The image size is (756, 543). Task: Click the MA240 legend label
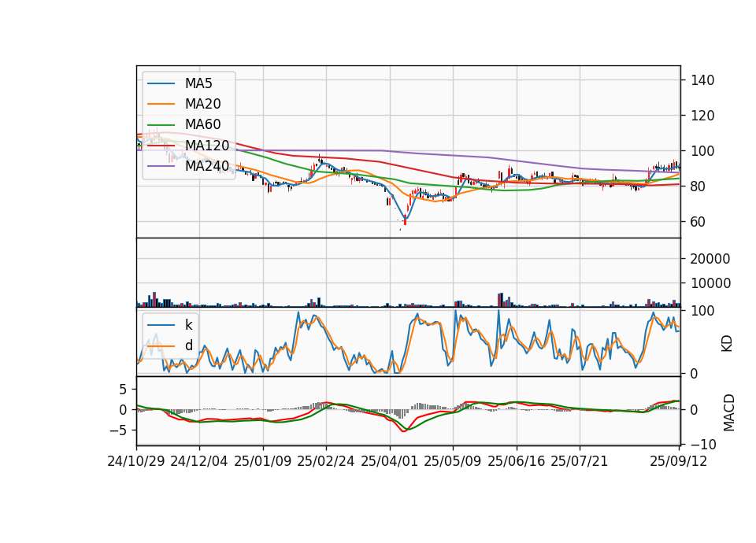pyautogui.click(x=207, y=166)
